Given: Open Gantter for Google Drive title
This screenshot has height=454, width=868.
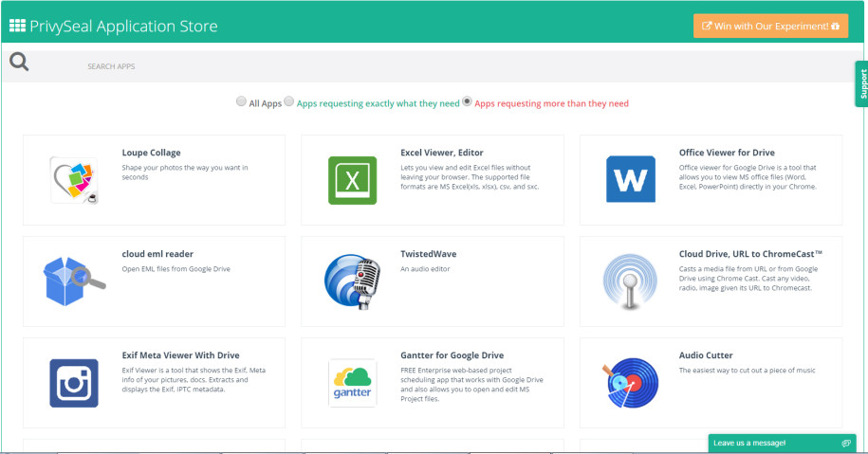Looking at the screenshot, I should 452,355.
